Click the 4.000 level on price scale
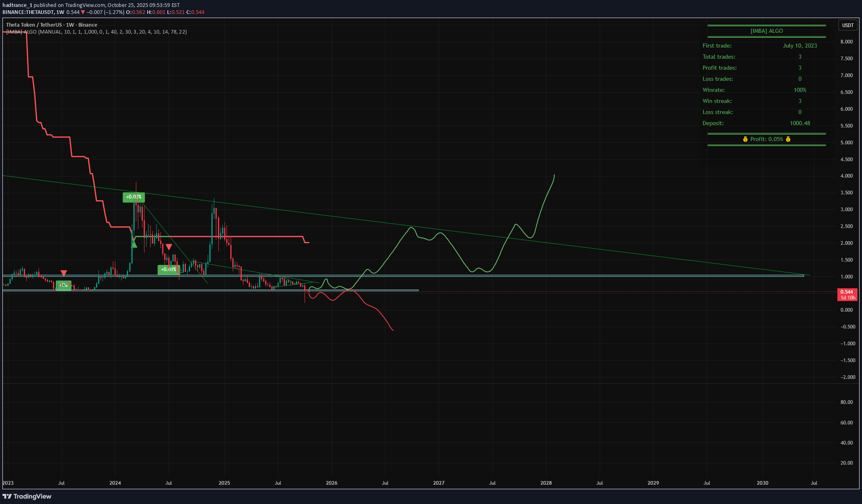This screenshot has height=504, width=862. pos(846,176)
